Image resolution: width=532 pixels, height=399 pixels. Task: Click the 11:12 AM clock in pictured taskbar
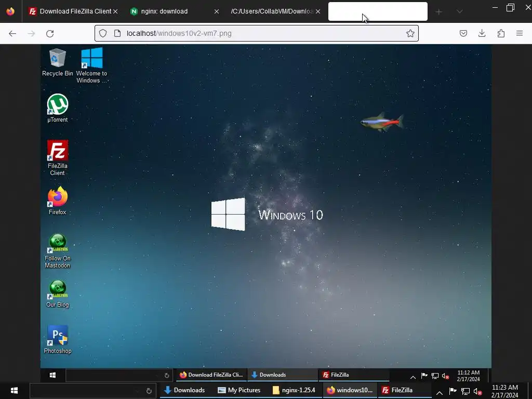click(468, 376)
